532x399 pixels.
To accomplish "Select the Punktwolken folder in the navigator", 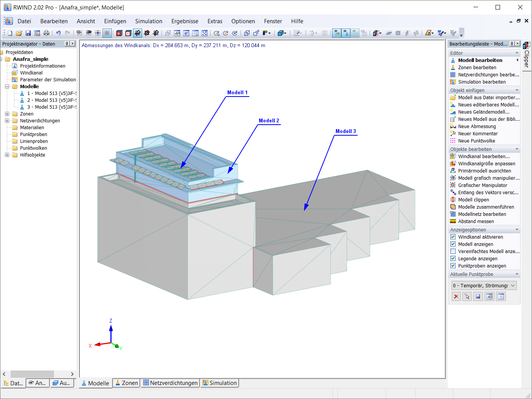I will coord(33,148).
